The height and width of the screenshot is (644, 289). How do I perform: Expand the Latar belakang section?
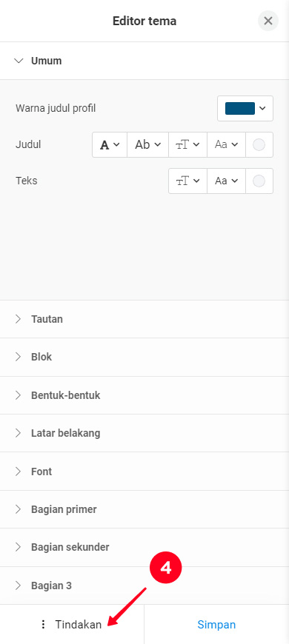[144, 433]
